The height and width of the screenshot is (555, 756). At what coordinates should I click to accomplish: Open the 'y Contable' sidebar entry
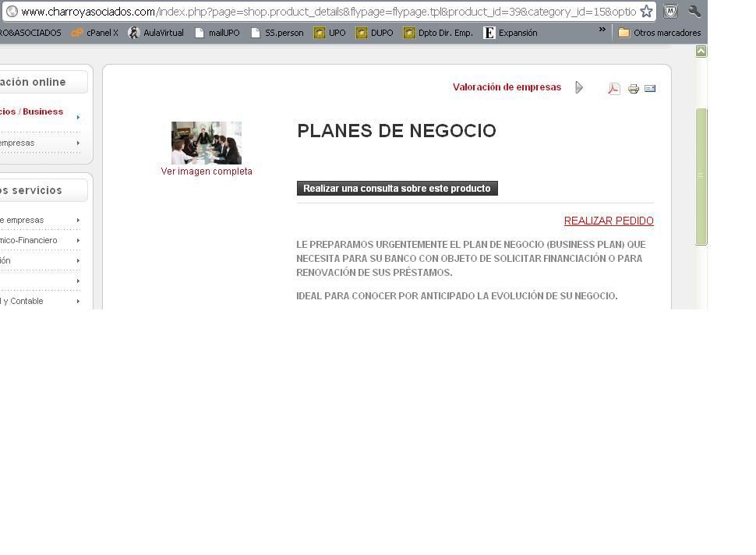(x=22, y=301)
